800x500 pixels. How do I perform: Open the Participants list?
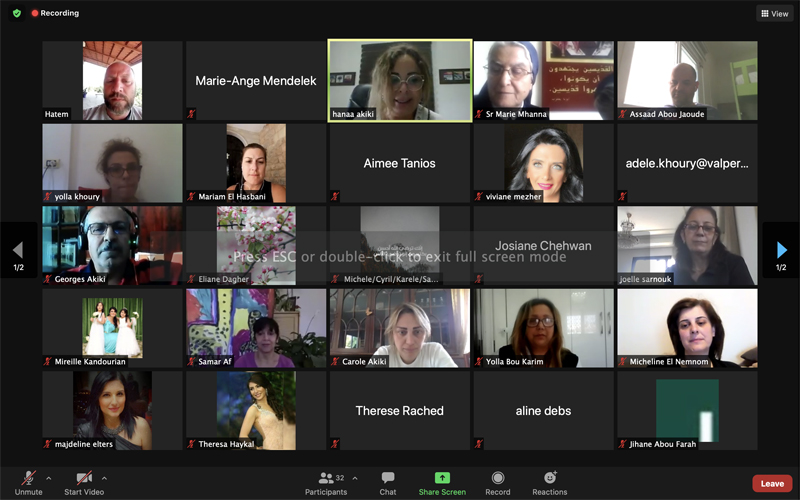[x=326, y=481]
